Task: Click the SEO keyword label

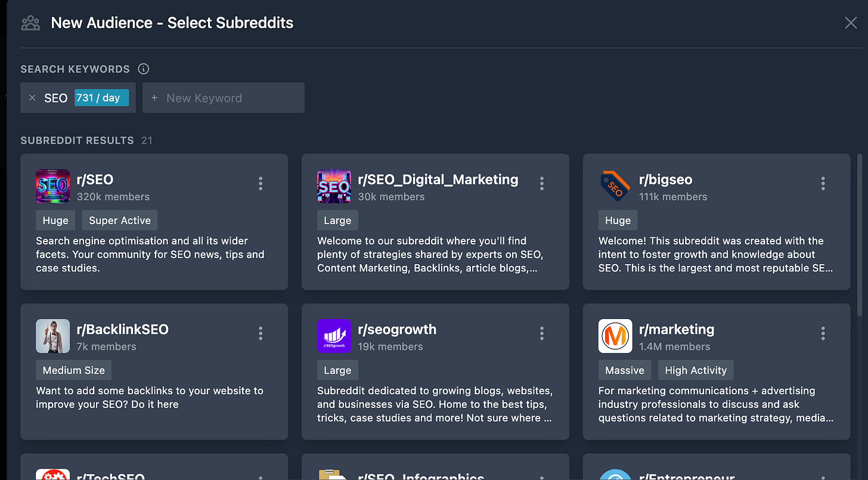Action: 56,98
